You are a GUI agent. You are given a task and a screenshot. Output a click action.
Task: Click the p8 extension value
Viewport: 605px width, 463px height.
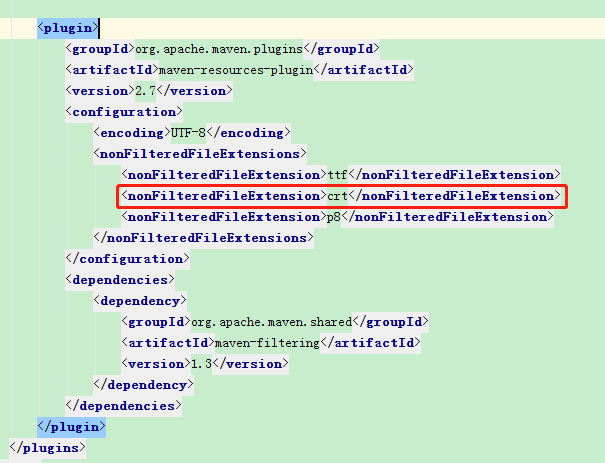(334, 217)
